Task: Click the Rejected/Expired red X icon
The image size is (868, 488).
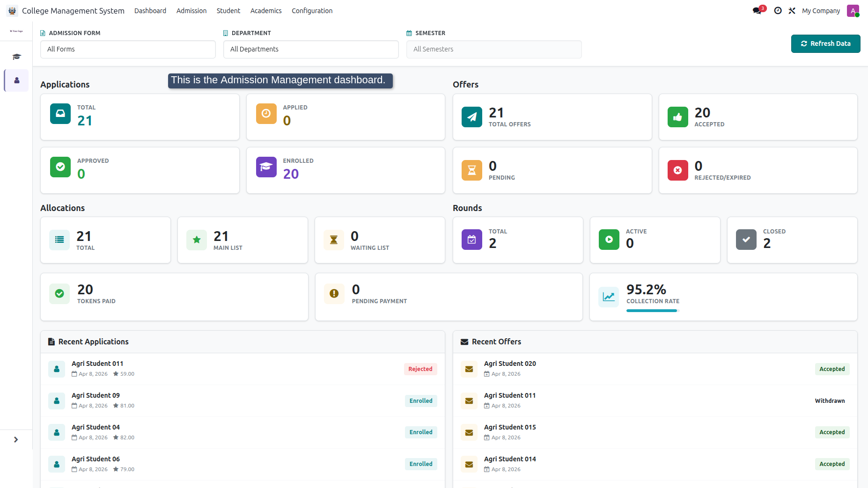Action: click(x=677, y=170)
